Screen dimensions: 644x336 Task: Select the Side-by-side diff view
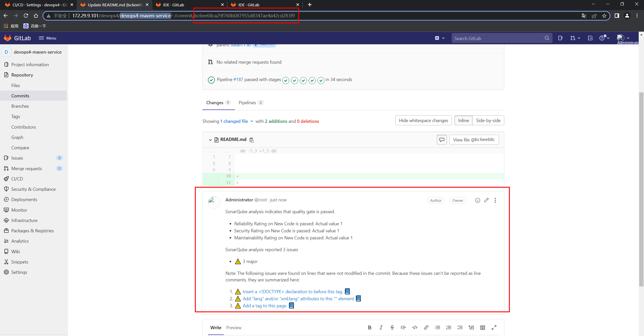click(488, 120)
